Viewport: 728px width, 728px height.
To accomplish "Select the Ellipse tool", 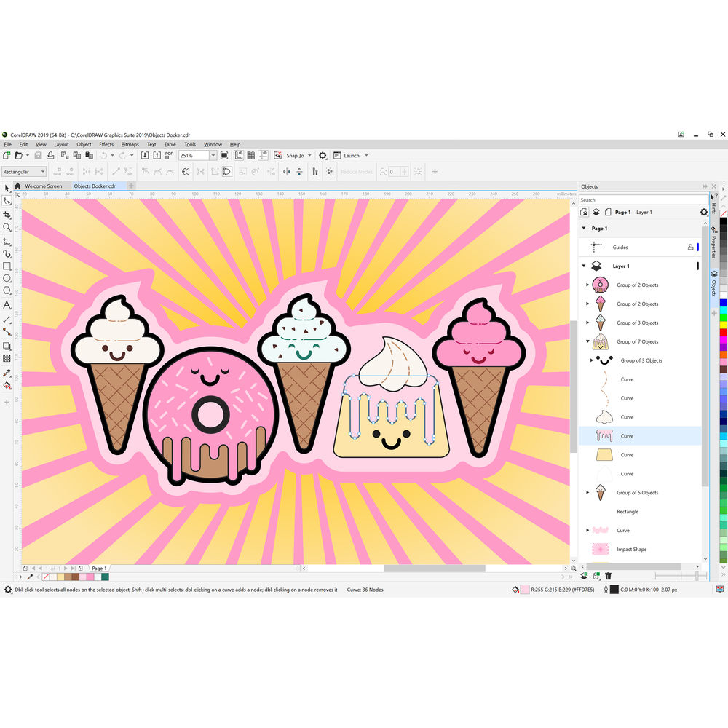I will click(7, 279).
